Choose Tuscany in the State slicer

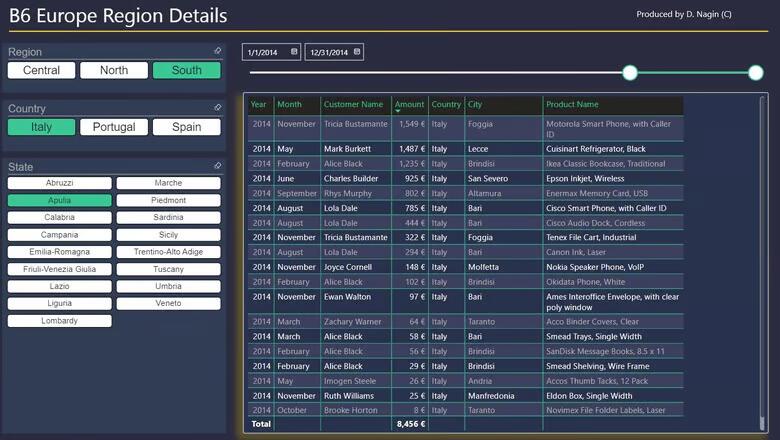[x=168, y=270]
